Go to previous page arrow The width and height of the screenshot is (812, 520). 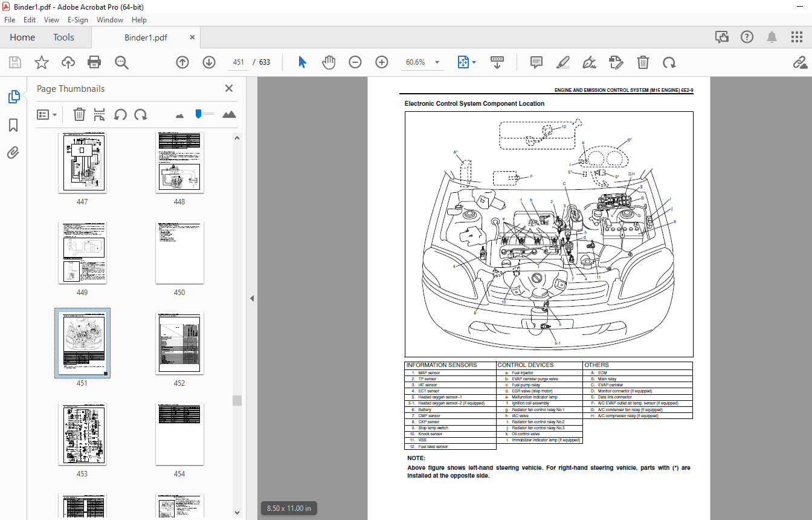tap(182, 62)
